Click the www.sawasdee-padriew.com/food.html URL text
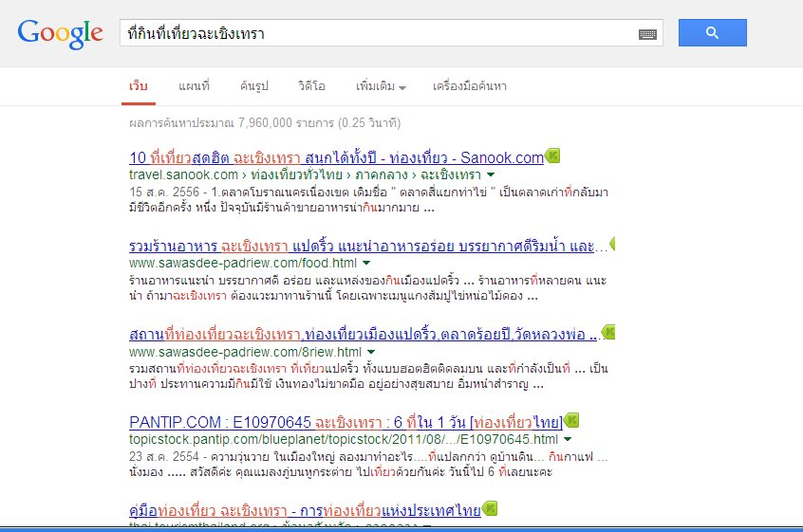 point(243,263)
